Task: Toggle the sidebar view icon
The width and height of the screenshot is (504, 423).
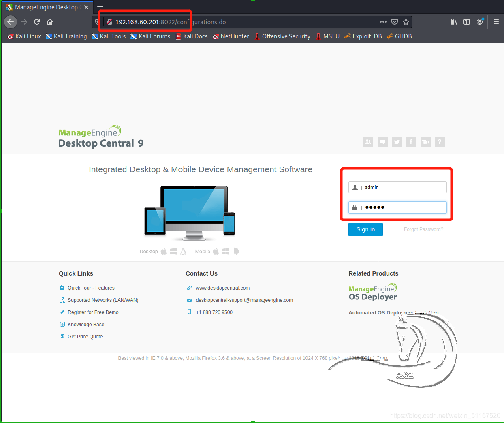Action: [467, 22]
